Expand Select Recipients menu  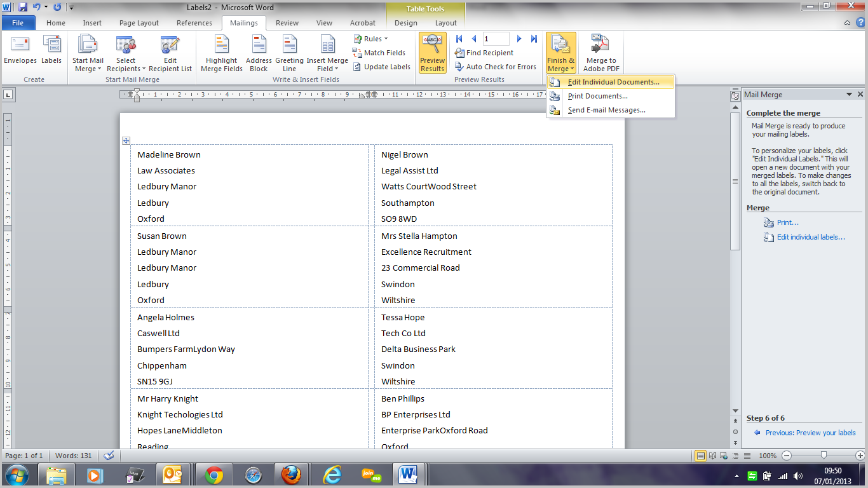click(x=126, y=53)
